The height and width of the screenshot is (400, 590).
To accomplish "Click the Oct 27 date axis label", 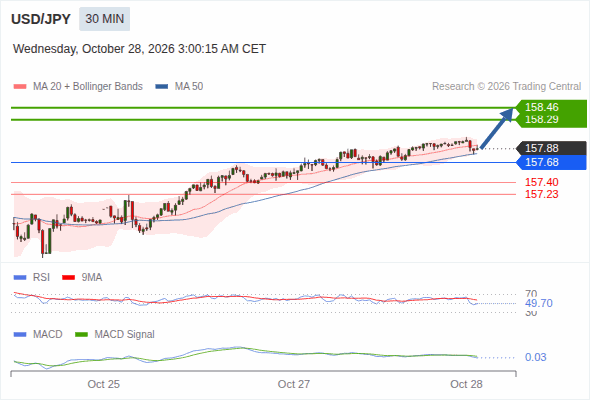I will [x=294, y=384].
